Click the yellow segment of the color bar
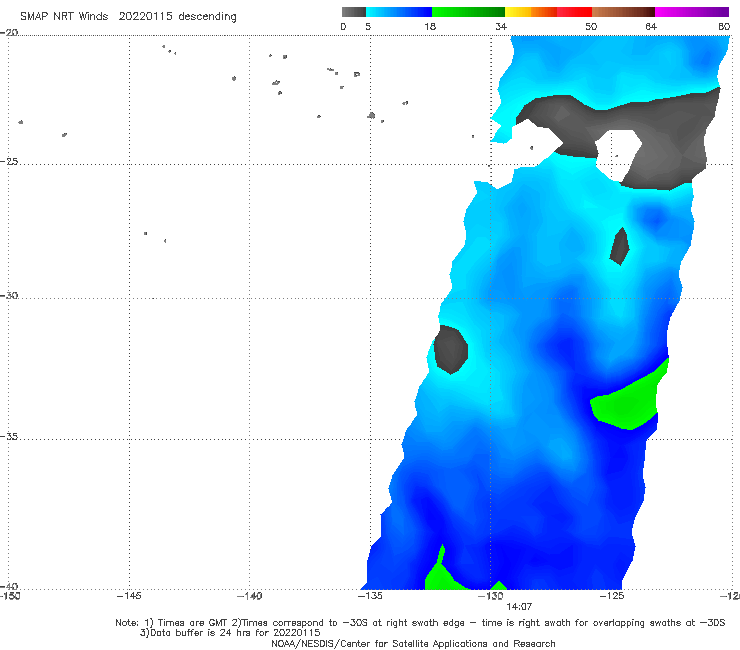The height and width of the screenshot is (650, 740). point(518,12)
